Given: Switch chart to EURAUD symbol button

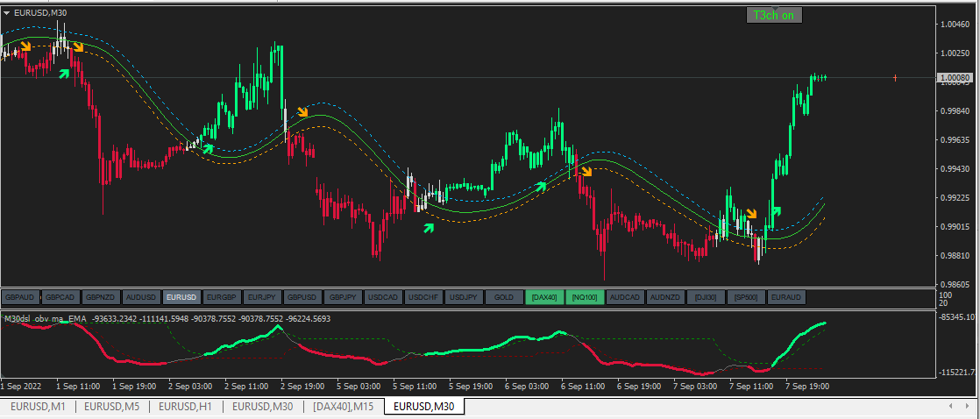Looking at the screenshot, I should pyautogui.click(x=786, y=297).
